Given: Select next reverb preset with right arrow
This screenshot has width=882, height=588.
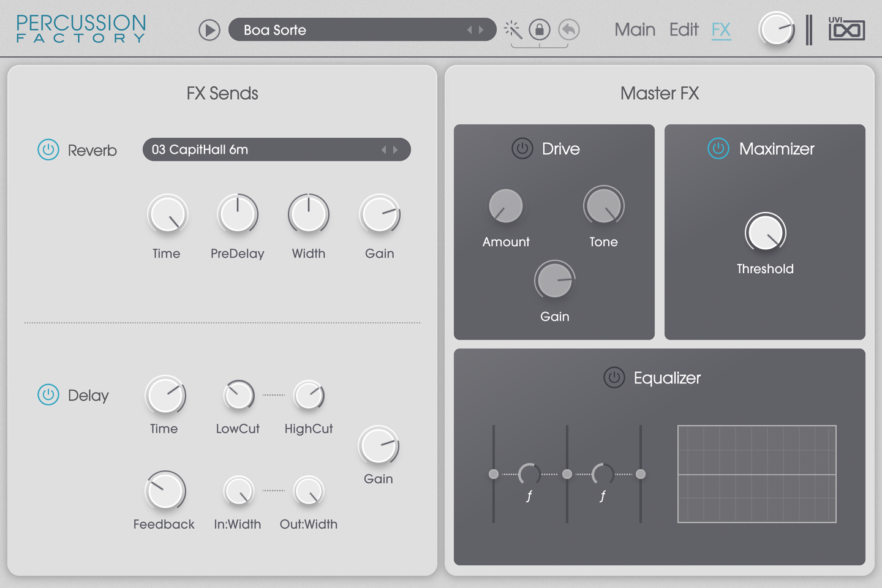Looking at the screenshot, I should pyautogui.click(x=396, y=149).
